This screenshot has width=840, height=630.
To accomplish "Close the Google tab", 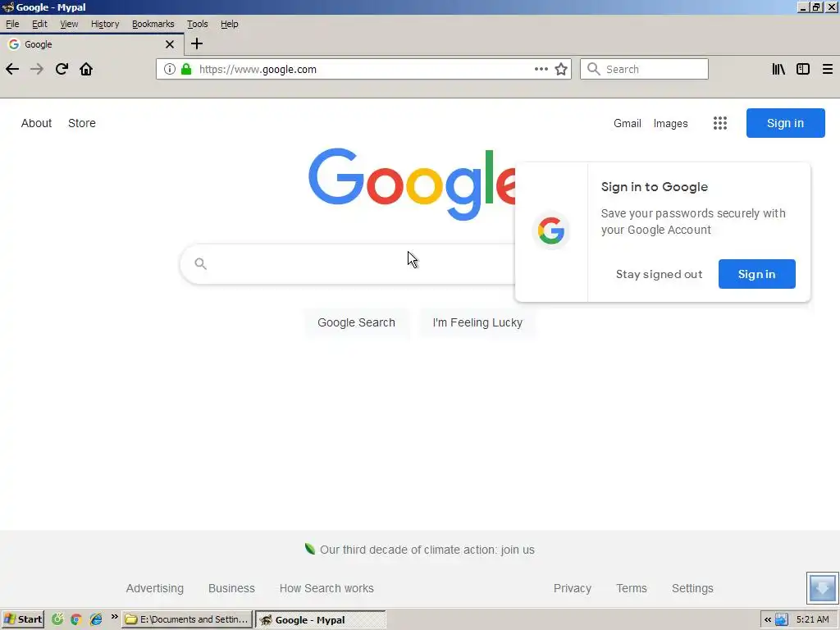I will [x=170, y=44].
